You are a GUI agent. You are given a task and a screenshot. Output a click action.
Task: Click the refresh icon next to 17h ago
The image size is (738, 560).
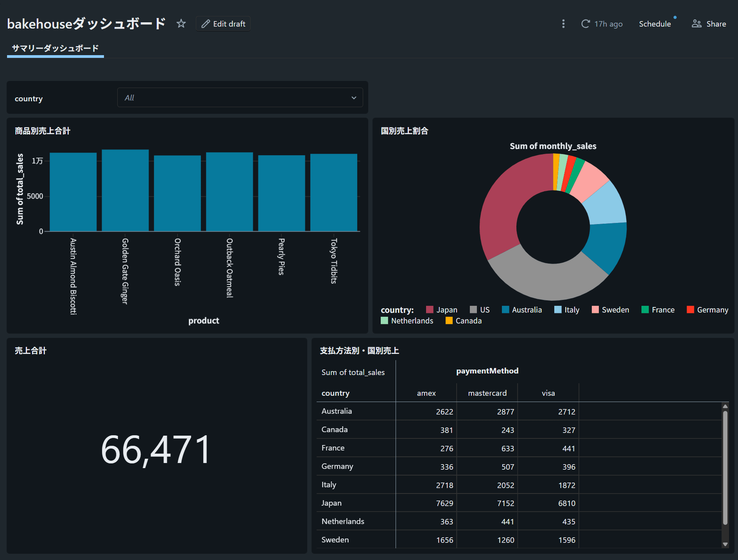585,24
